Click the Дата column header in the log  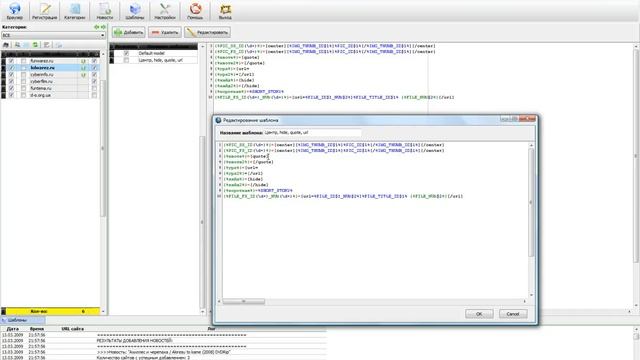tap(13, 329)
